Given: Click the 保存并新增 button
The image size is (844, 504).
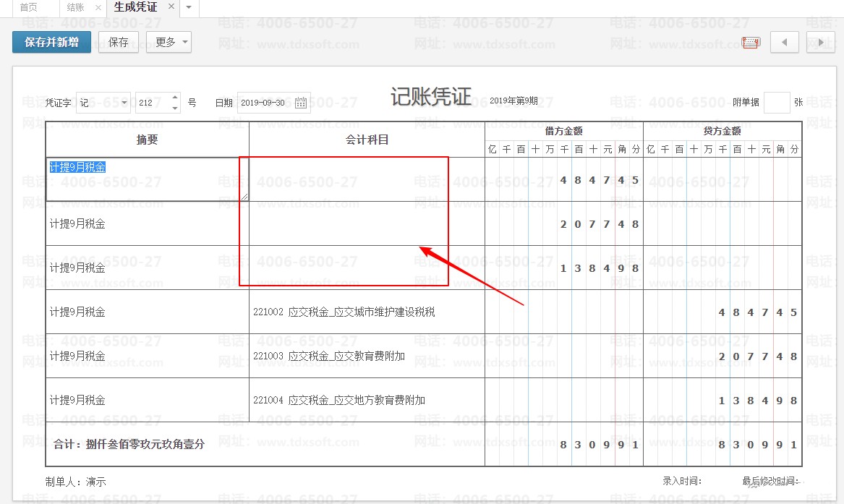Looking at the screenshot, I should pyautogui.click(x=51, y=43).
